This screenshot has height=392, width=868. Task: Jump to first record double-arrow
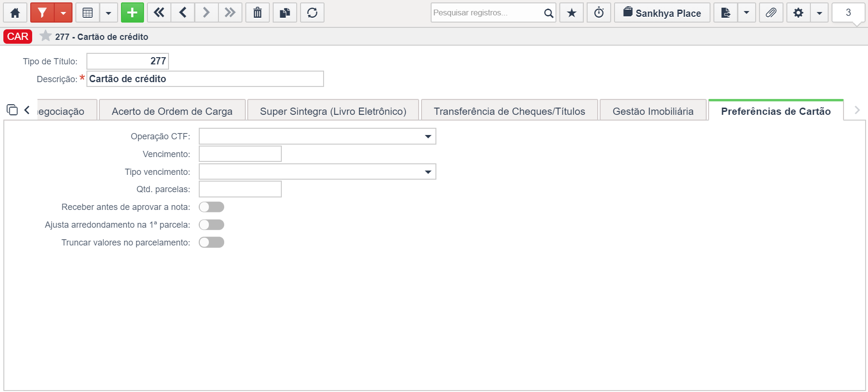159,13
